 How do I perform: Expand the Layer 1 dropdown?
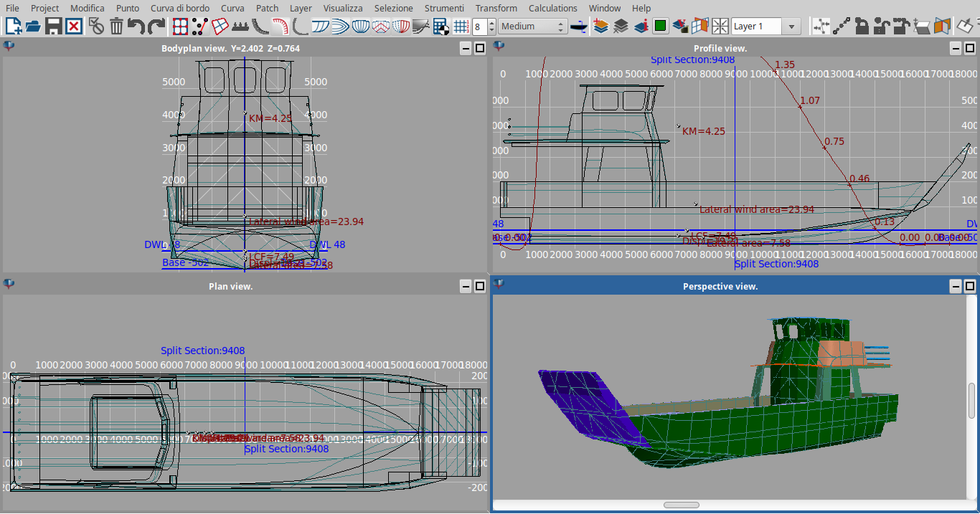[791, 27]
